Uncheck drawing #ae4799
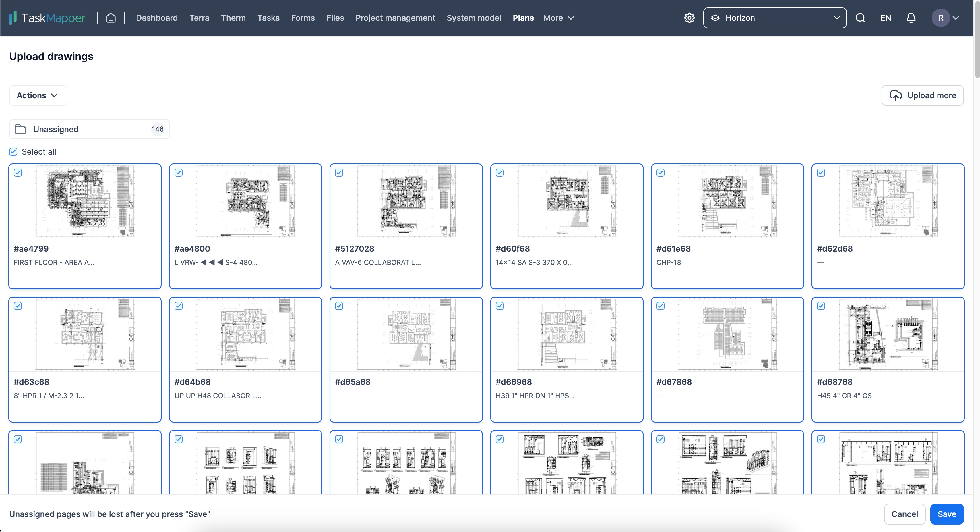The width and height of the screenshot is (980, 532). click(x=18, y=173)
